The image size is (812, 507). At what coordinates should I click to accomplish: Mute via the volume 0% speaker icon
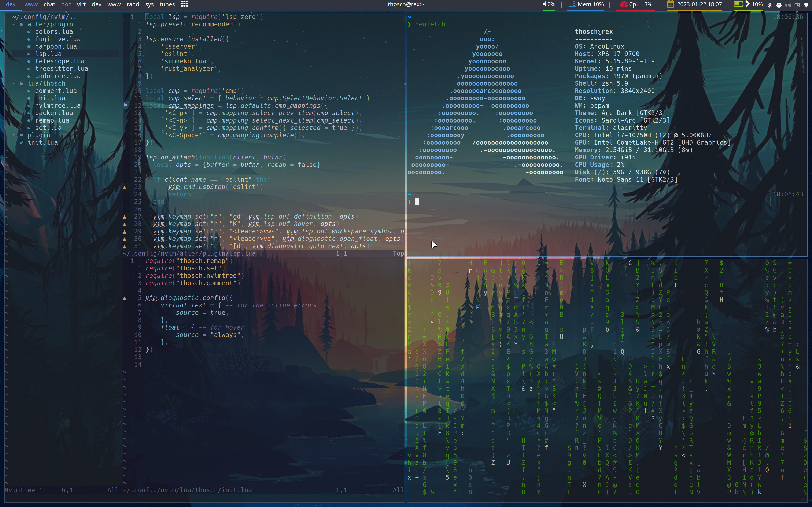544,4
